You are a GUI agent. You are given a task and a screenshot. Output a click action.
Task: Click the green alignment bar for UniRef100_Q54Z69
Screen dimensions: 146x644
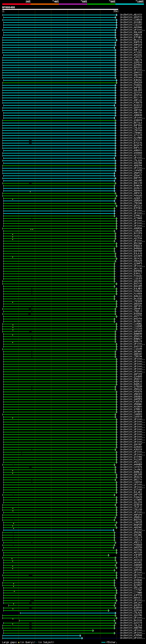point(60,82)
